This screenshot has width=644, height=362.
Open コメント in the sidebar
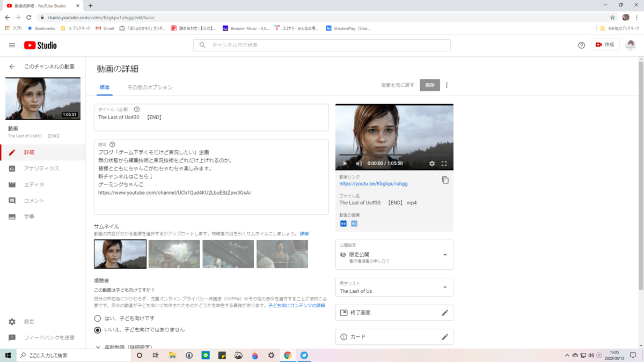pyautogui.click(x=43, y=201)
